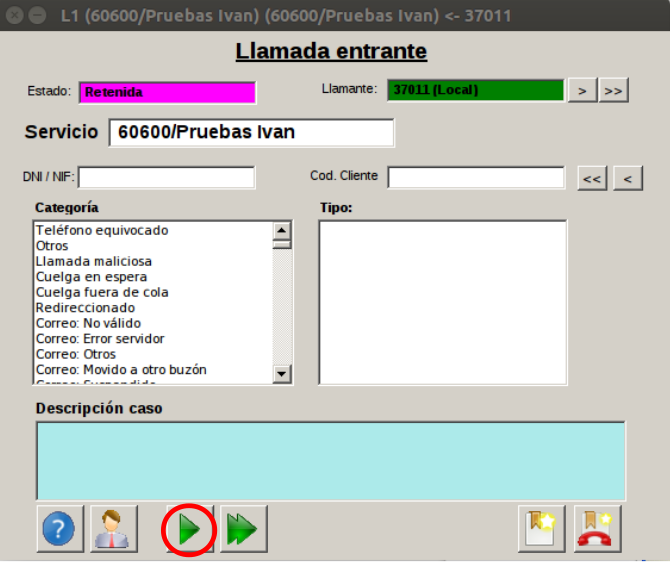The height and width of the screenshot is (562, 670).
Task: Click inside the Descripción caso text area
Action: click(x=331, y=461)
